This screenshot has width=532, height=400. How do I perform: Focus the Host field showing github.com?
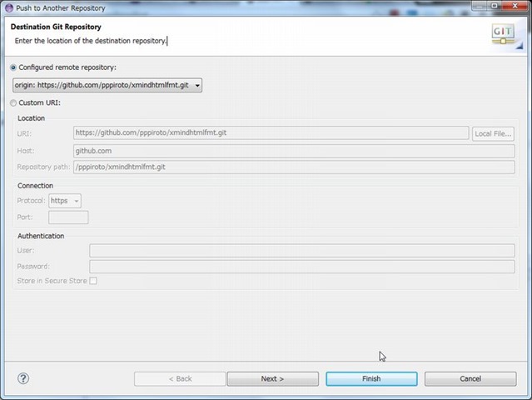click(x=293, y=151)
